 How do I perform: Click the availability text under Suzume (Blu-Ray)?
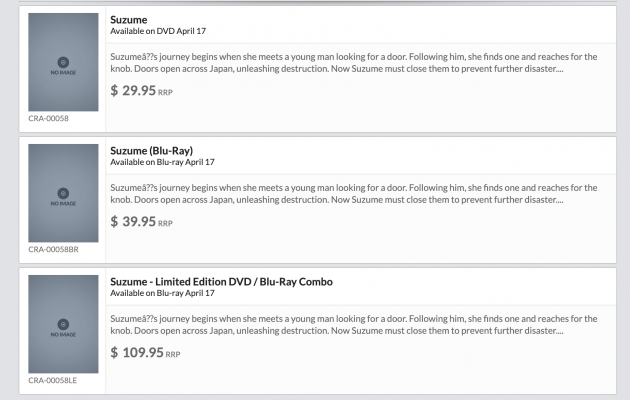[x=162, y=162]
